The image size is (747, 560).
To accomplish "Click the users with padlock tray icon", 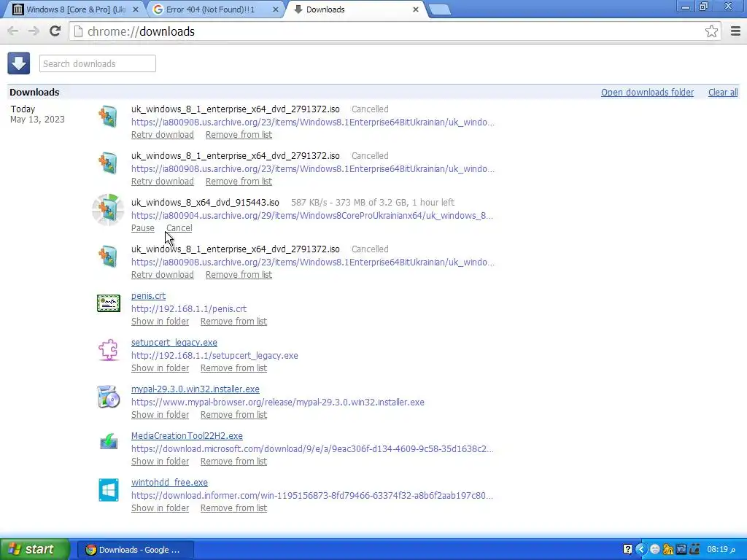I will [668, 550].
